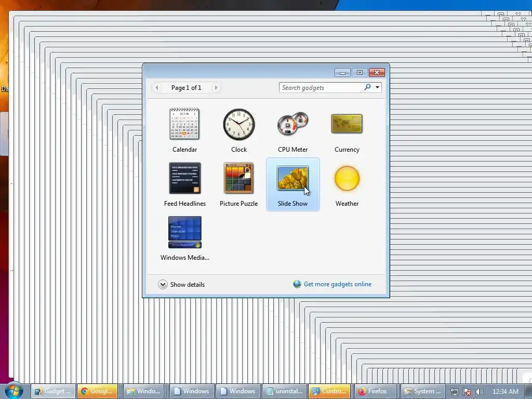Screen dimensions: 532x399
Task: Click the 12:34 AM taskbar clock
Action: click(505, 392)
